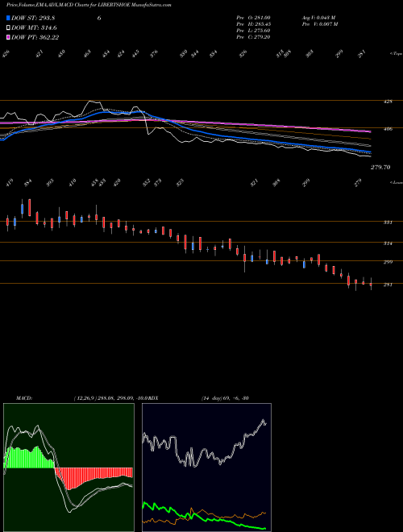Click the MACD panel heading
Viewport: 403px width, 532px height.
(x=24, y=398)
